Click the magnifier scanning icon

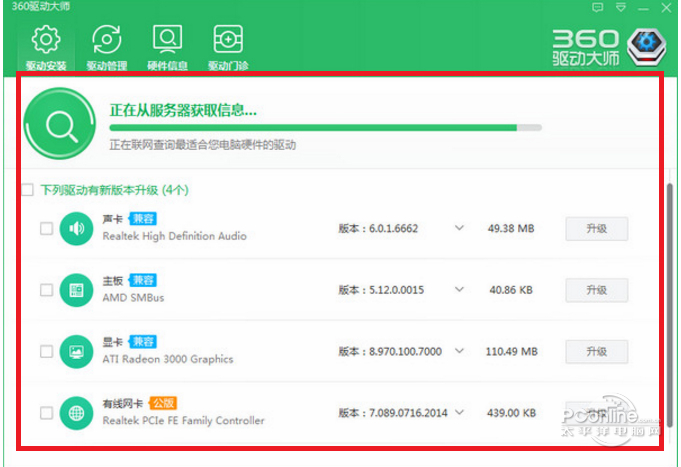(x=60, y=124)
